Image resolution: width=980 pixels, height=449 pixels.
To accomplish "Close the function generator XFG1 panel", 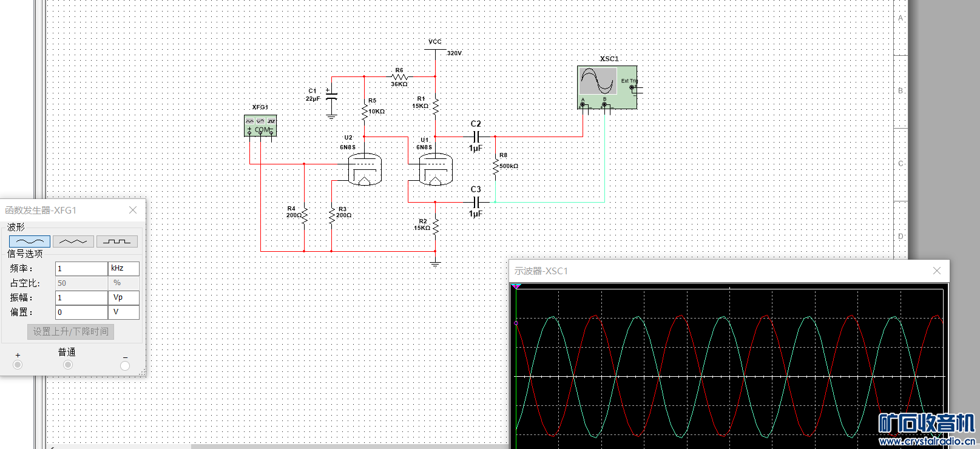I will [133, 210].
